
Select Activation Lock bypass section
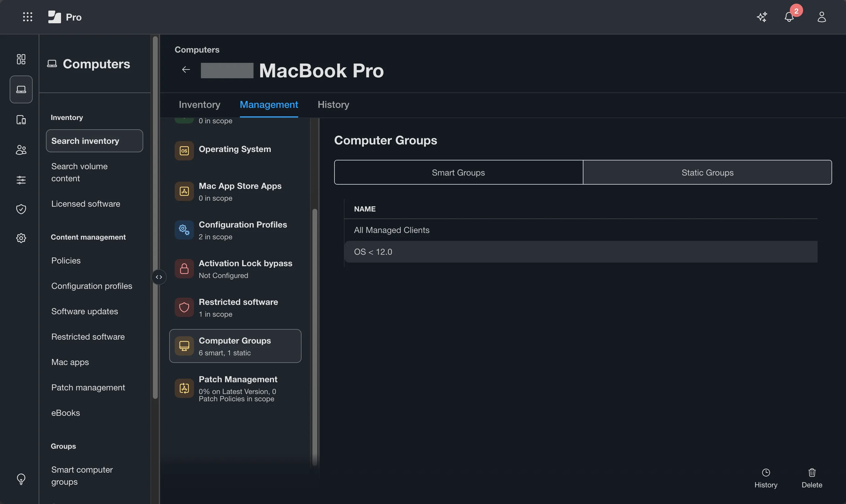[235, 269]
